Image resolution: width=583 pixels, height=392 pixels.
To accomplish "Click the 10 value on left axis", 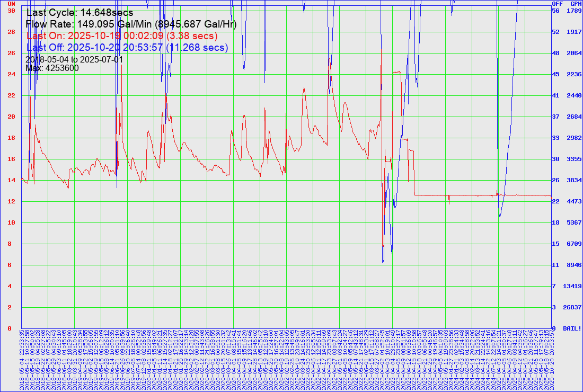I will tap(11, 222).
